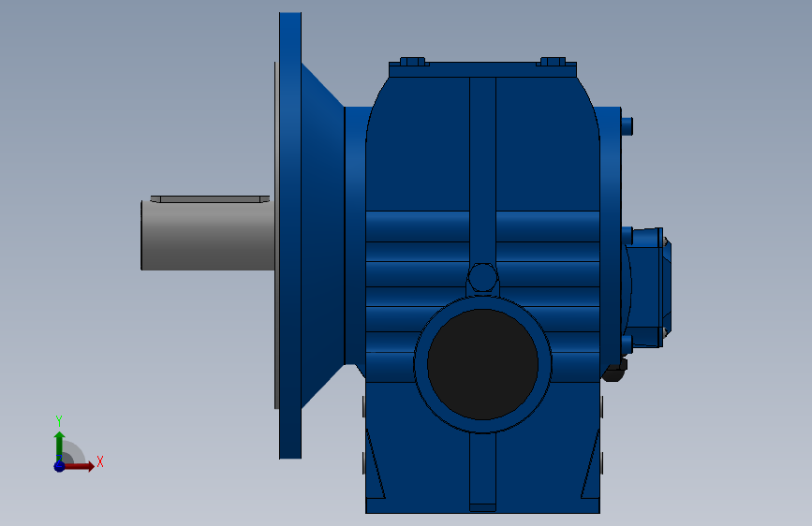Select the conical flange adapter

pyautogui.click(x=322, y=236)
